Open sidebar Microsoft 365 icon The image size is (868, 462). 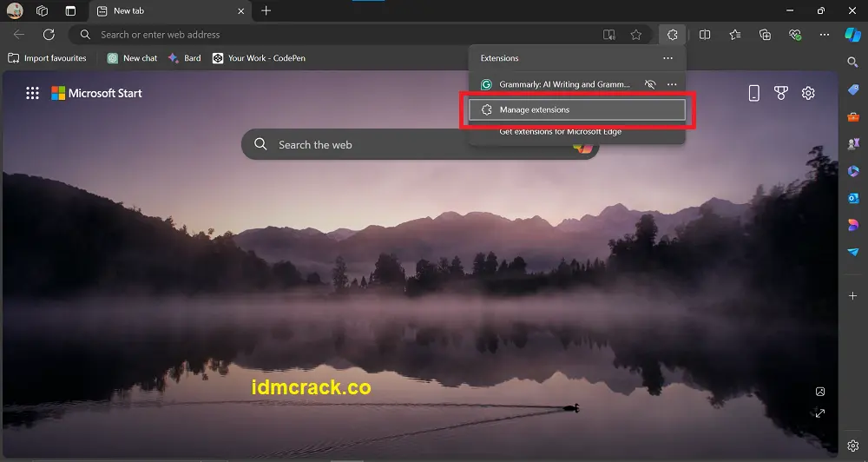point(853,170)
